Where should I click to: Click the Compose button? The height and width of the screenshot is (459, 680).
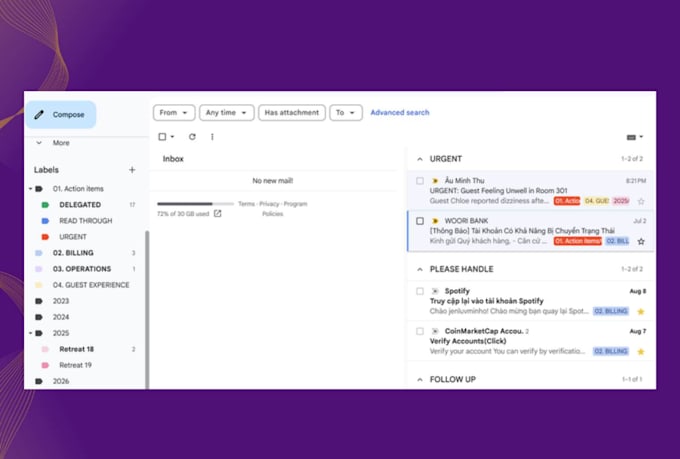tap(61, 115)
